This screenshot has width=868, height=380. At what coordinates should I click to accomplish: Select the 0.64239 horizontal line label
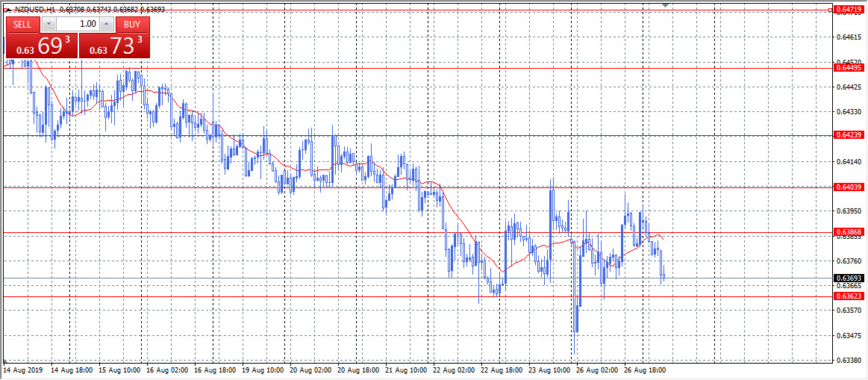coord(848,135)
